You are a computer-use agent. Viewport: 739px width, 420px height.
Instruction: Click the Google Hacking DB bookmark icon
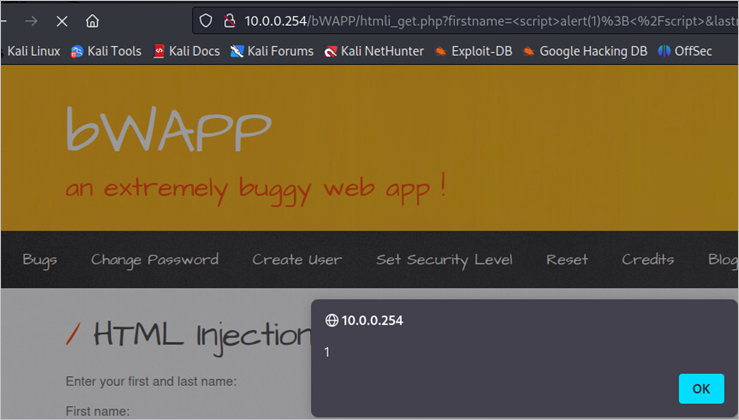pyautogui.click(x=529, y=51)
